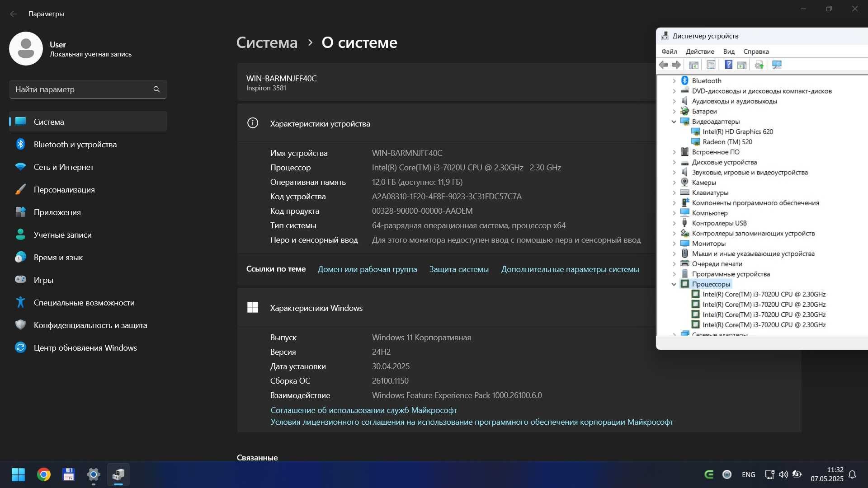Open Защита системы link
868x488 pixels.
pyautogui.click(x=459, y=269)
